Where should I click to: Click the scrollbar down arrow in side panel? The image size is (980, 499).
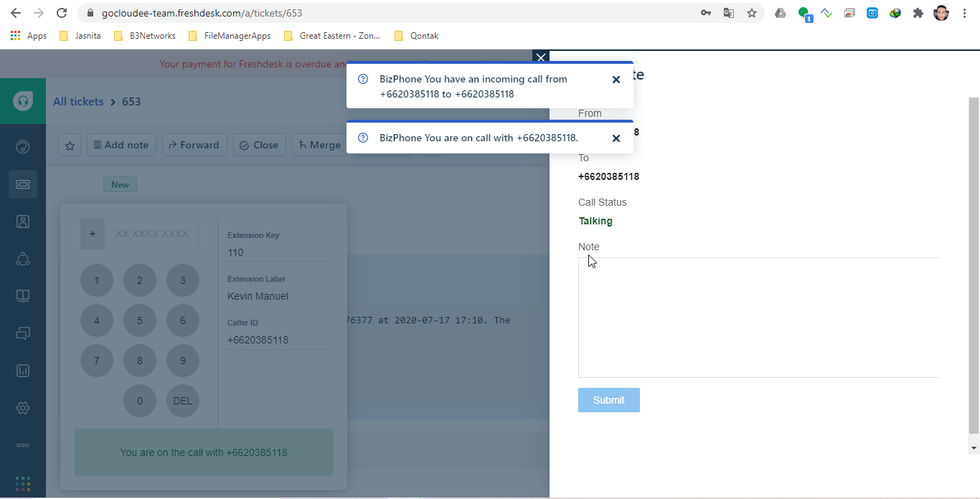pos(974,448)
